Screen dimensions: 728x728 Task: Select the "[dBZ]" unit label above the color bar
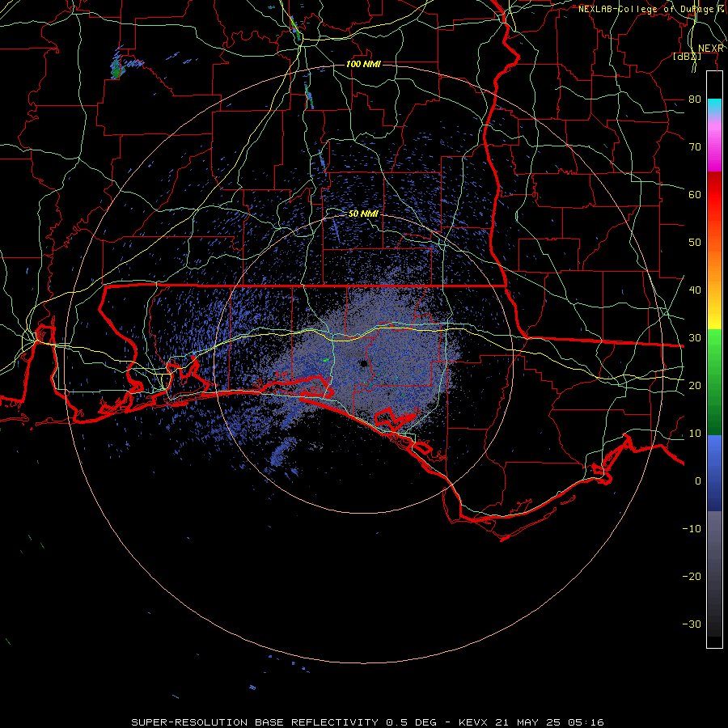tap(687, 56)
